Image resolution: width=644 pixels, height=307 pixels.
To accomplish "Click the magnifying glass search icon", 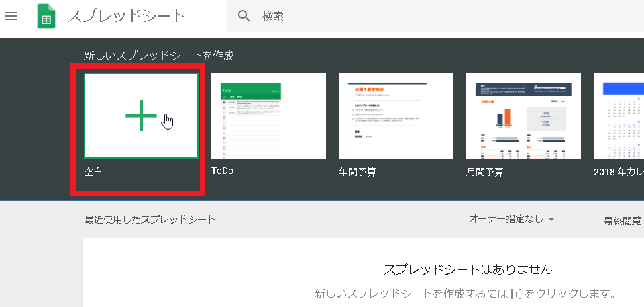I will pyautogui.click(x=244, y=16).
